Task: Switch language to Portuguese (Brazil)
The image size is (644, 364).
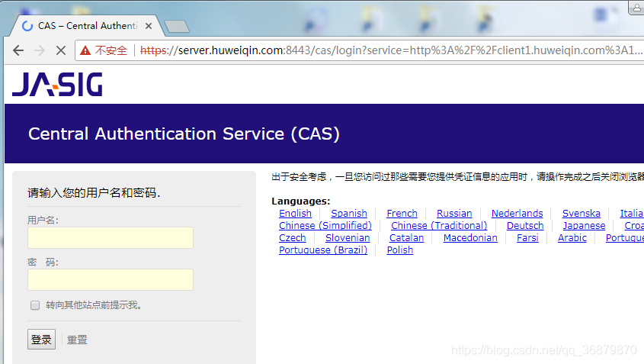Action: [x=323, y=250]
